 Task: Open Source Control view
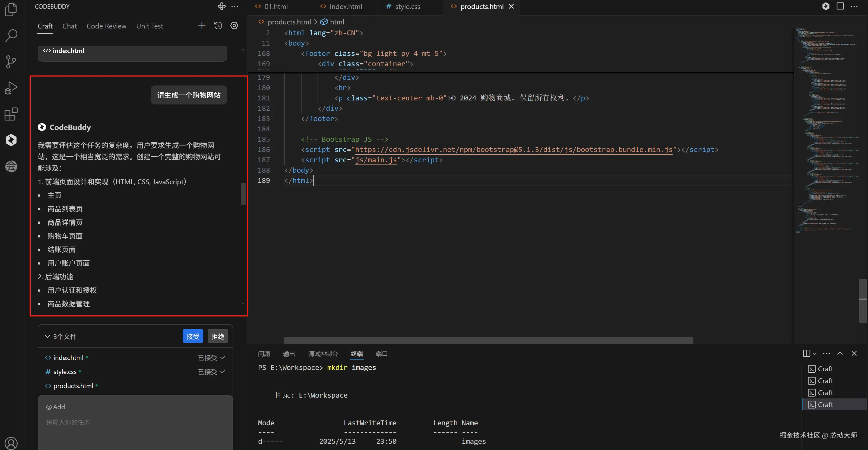(x=11, y=62)
